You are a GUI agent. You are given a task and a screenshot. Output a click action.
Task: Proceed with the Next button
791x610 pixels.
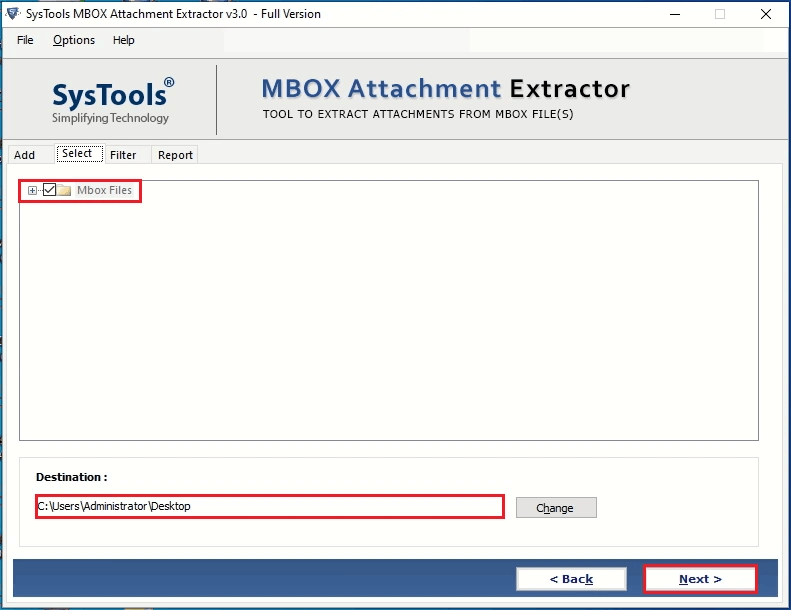click(700, 579)
